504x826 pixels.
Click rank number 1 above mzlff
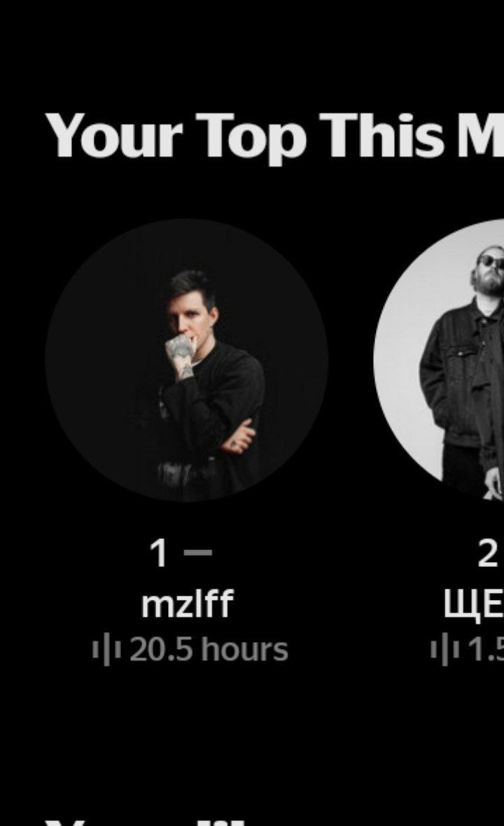158,554
